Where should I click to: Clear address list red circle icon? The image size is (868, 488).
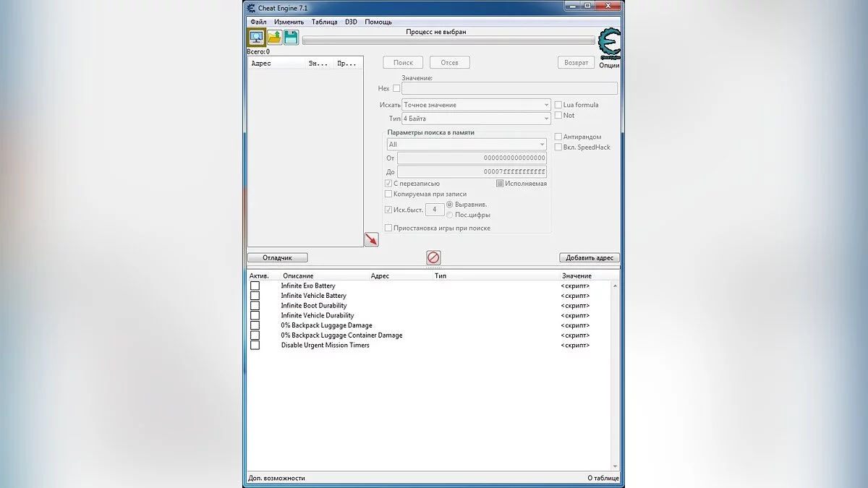point(433,257)
